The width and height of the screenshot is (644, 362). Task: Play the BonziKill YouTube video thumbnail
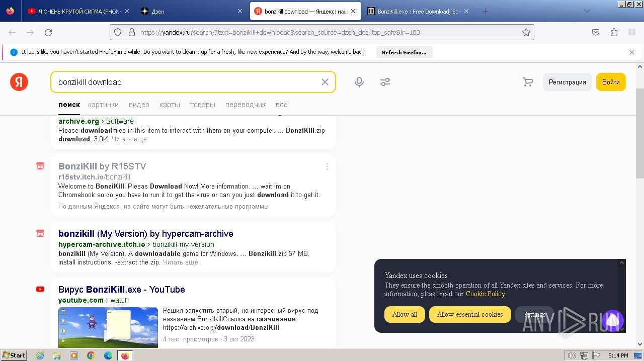tap(108, 327)
